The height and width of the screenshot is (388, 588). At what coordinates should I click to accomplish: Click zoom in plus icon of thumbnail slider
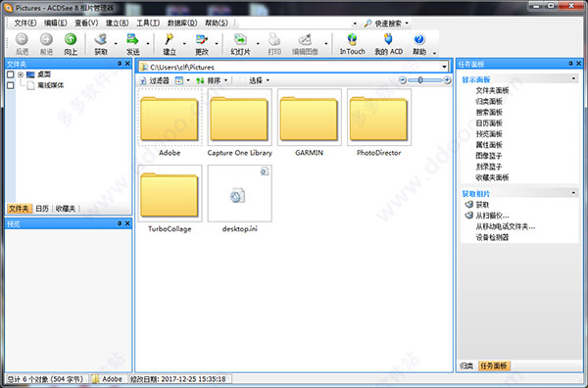[x=447, y=79]
